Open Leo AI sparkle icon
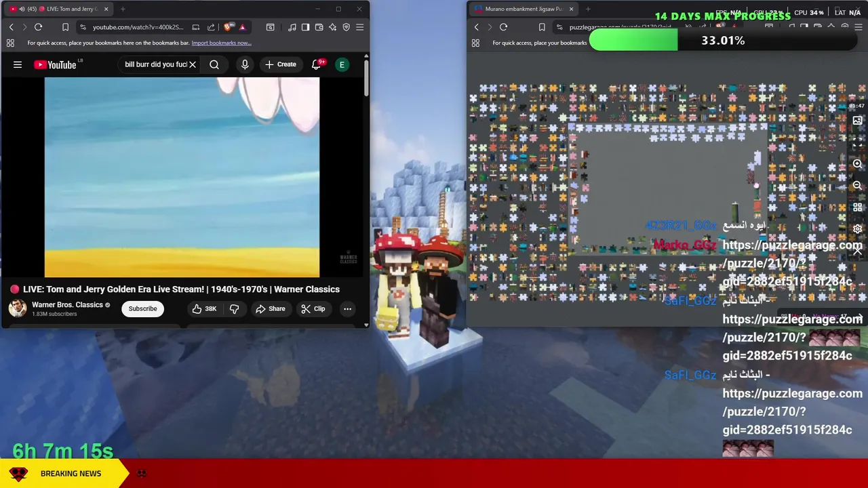The height and width of the screenshot is (488, 868). click(x=332, y=27)
